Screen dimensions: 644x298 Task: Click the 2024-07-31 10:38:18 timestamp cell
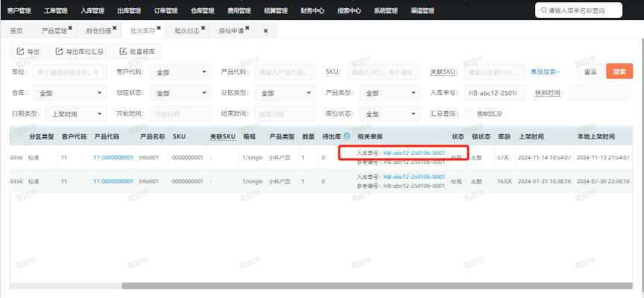[544, 181]
